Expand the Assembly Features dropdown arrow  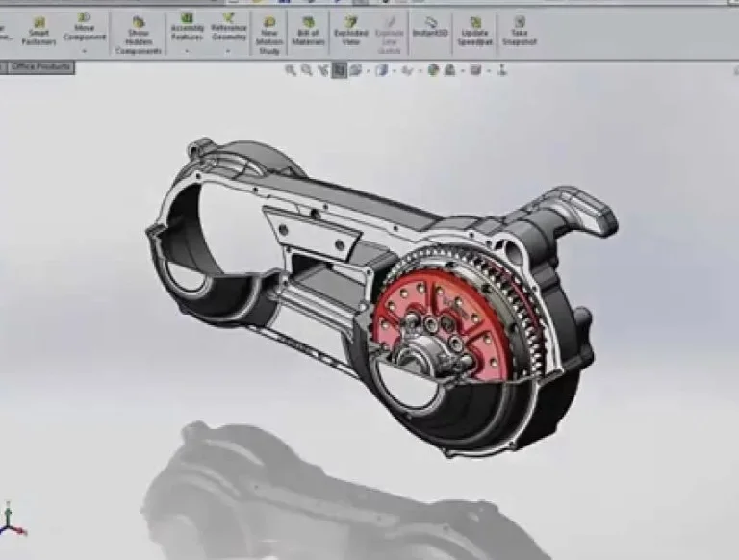click(x=187, y=50)
